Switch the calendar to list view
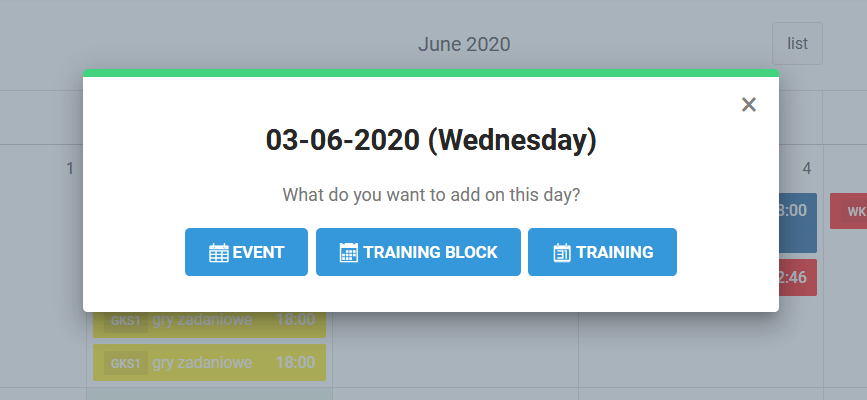The width and height of the screenshot is (867, 400). 797,44
